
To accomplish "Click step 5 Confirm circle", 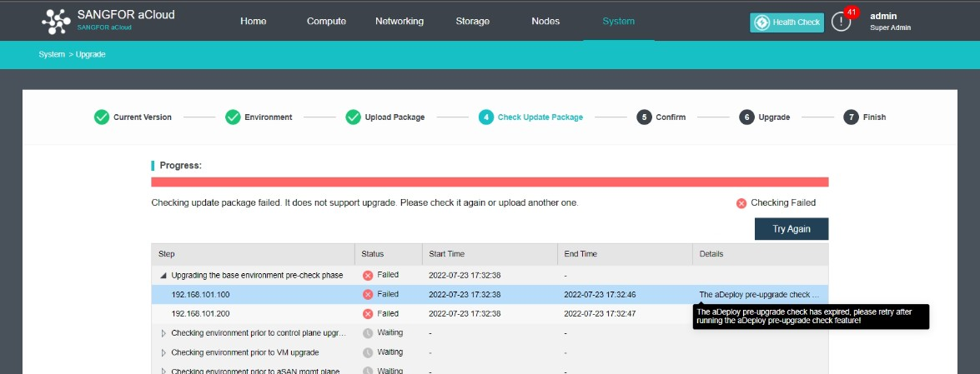I will coord(644,117).
